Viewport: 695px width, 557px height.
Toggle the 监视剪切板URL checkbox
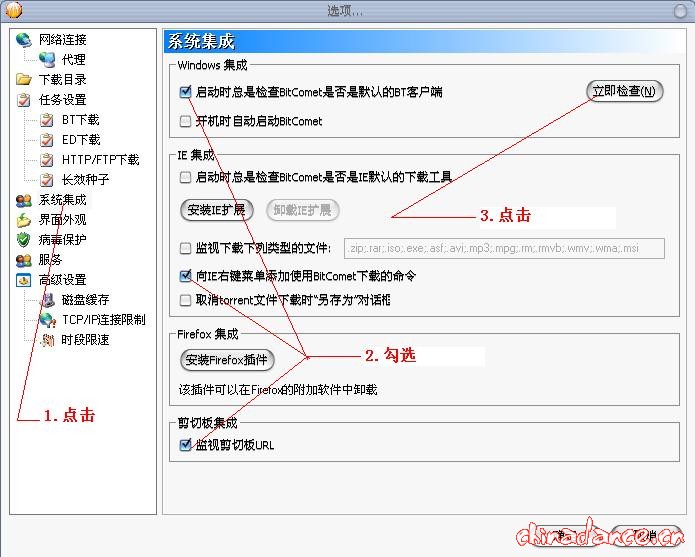[x=185, y=445]
